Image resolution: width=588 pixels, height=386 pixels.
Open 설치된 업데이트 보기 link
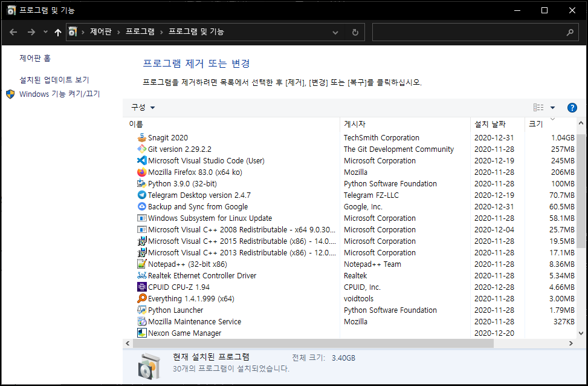tap(54, 80)
